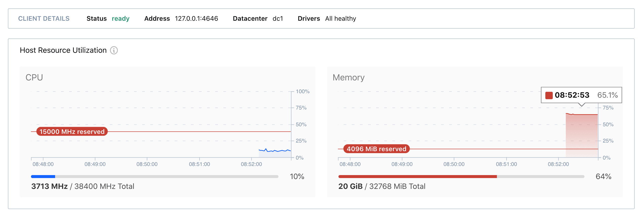Click the 08:51:00 marker on the Memory chart axis

click(x=506, y=164)
